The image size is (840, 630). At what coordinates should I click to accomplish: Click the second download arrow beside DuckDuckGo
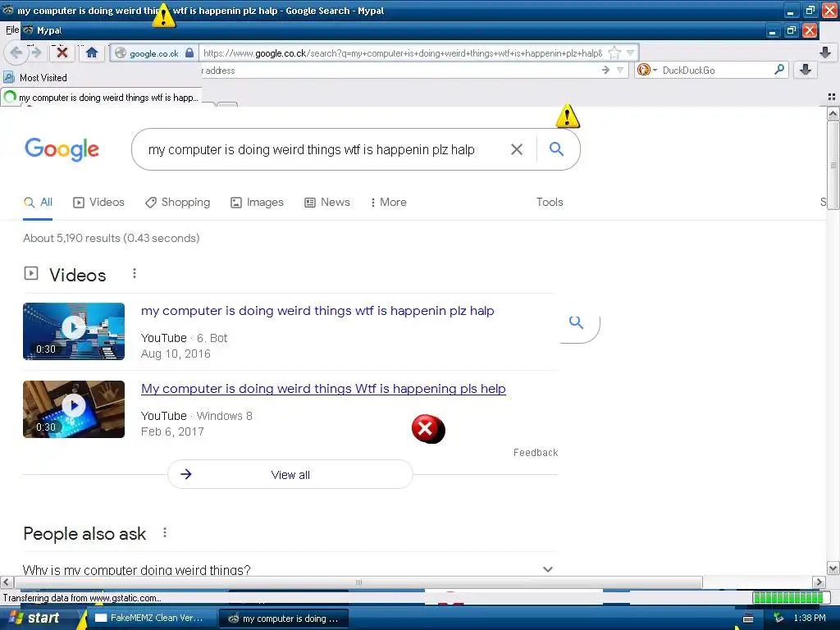(805, 70)
